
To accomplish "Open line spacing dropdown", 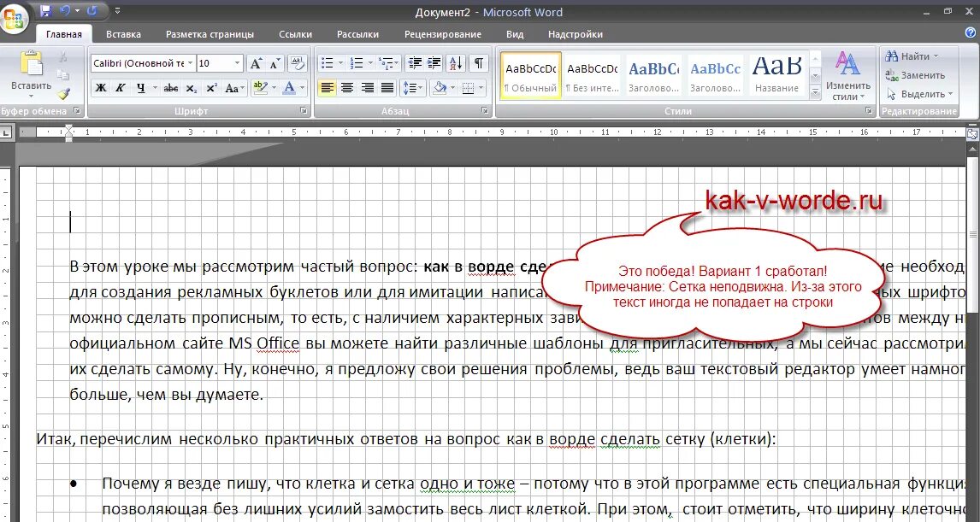I will point(412,88).
